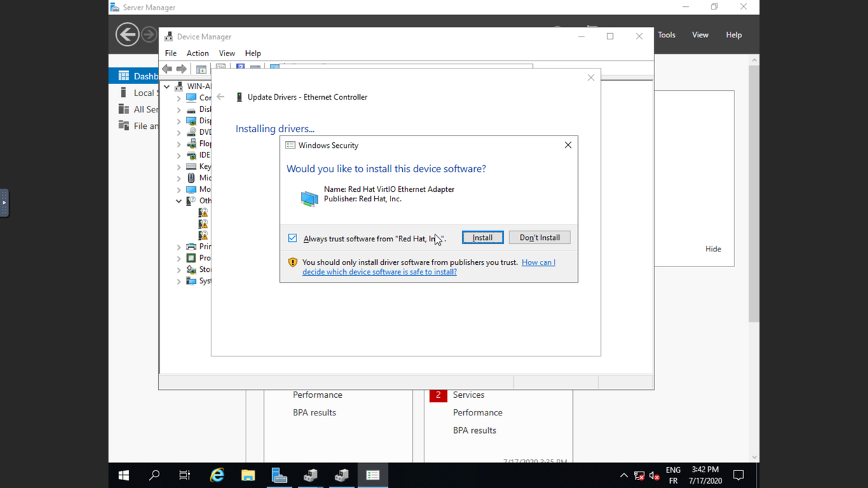Open Server Manager Tools menu
The width and height of the screenshot is (868, 488).
click(x=667, y=35)
